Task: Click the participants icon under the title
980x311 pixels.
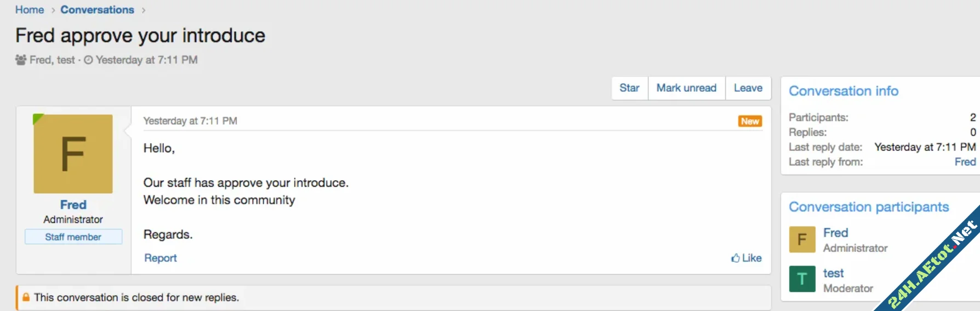Action: [21, 60]
